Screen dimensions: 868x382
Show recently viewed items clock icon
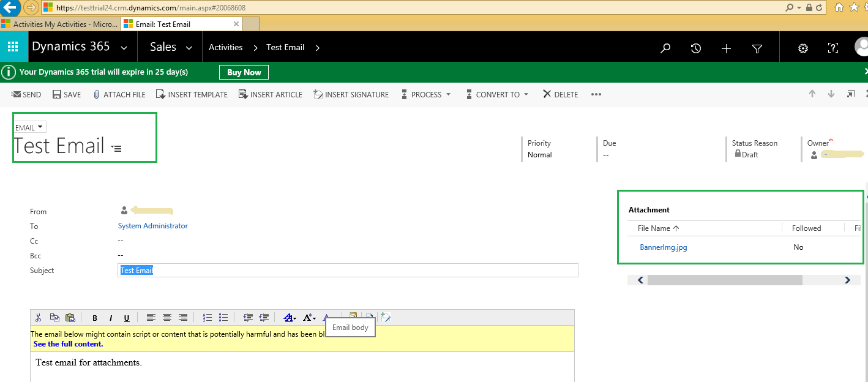pyautogui.click(x=696, y=48)
